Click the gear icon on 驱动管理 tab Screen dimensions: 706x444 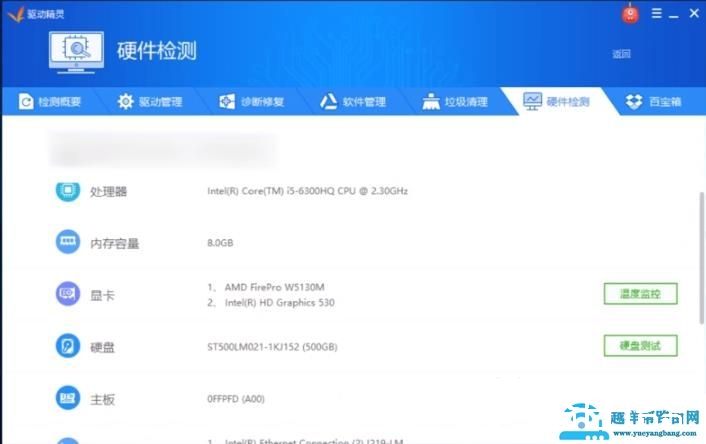(126, 102)
